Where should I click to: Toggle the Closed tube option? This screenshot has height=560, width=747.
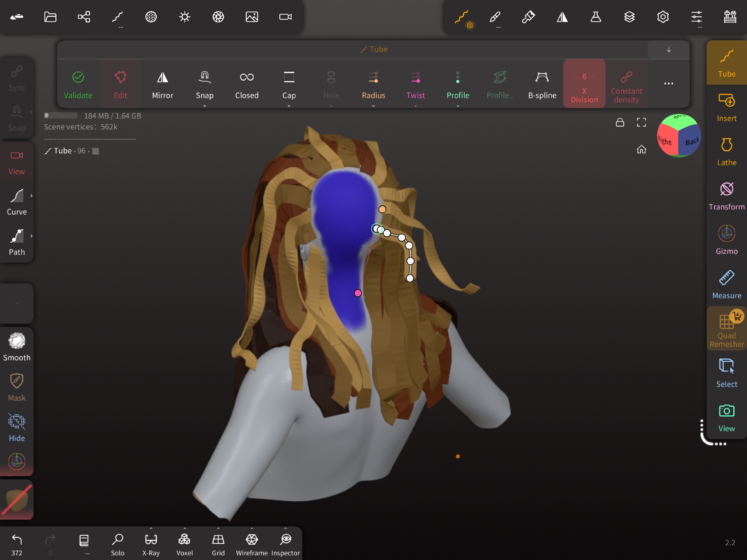click(247, 84)
